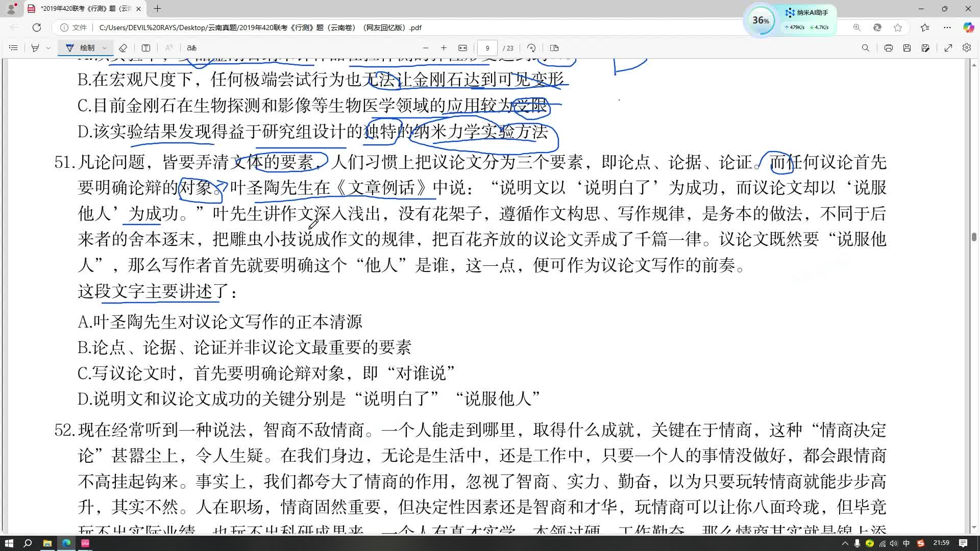Rotate the PDF page
Viewport: 980px width, 551px height.
point(531,48)
